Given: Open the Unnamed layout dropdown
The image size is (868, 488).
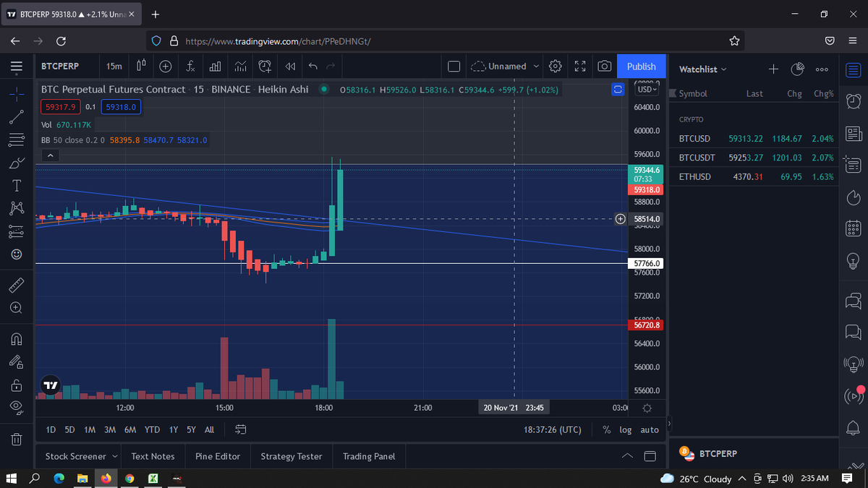Looking at the screenshot, I should click(x=506, y=66).
